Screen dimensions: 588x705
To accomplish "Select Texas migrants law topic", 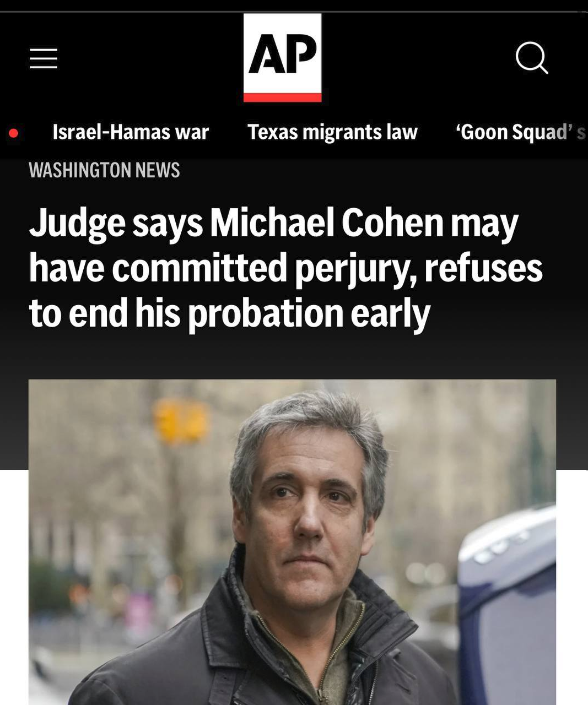I will pos(332,132).
